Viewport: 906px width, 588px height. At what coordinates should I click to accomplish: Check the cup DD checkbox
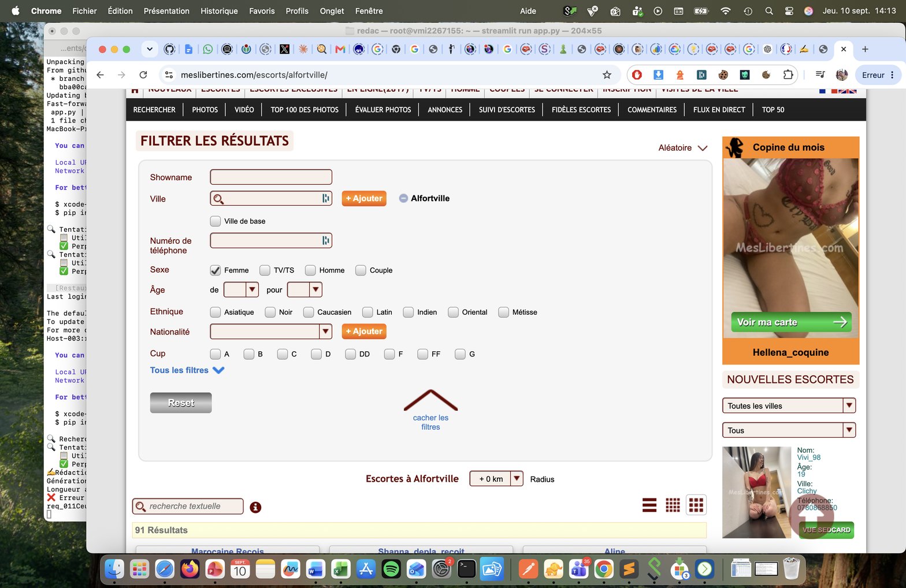[x=350, y=354]
